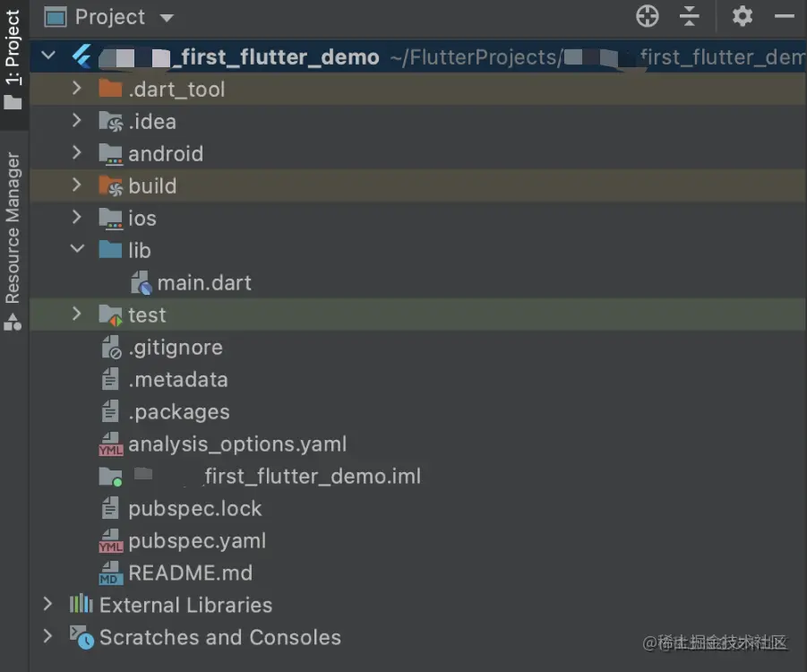The width and height of the screenshot is (807, 672).
Task: Select the .gitignore file
Action: click(175, 348)
